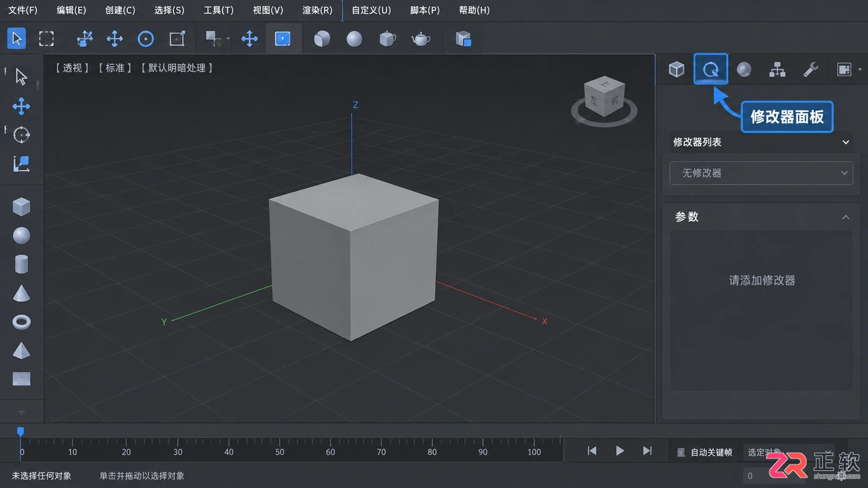Collapse the 参数 rollout arrow
The width and height of the screenshot is (868, 488).
[846, 217]
